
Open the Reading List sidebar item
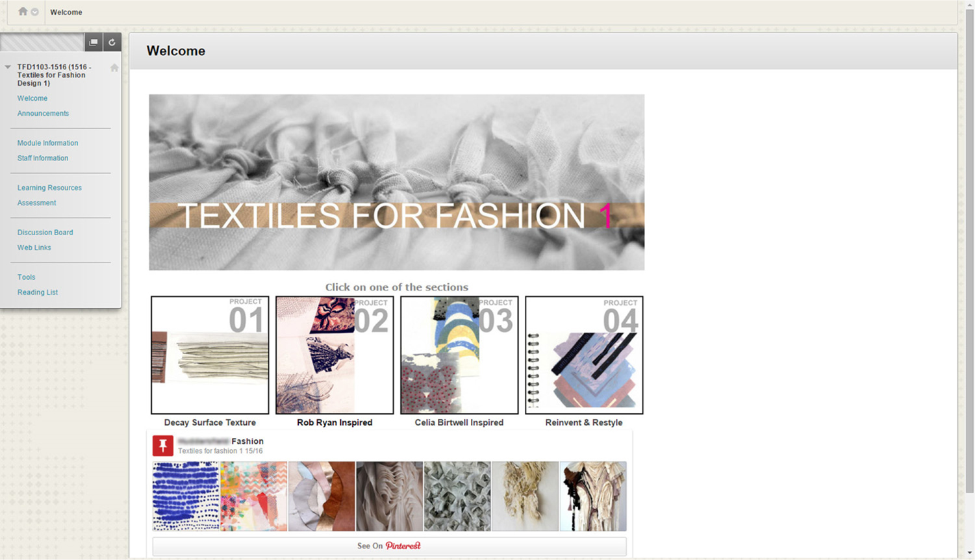point(38,292)
